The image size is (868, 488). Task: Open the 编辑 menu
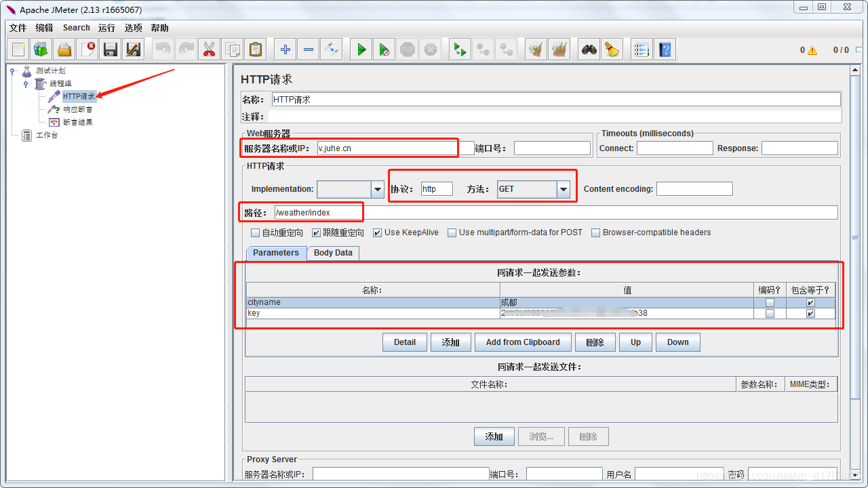44,28
